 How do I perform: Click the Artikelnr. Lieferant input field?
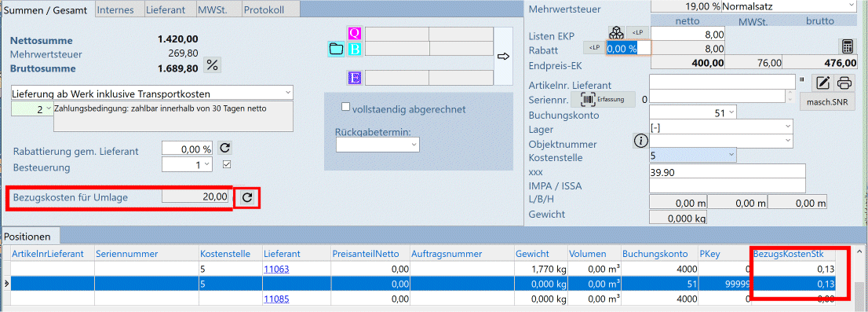[722, 82]
